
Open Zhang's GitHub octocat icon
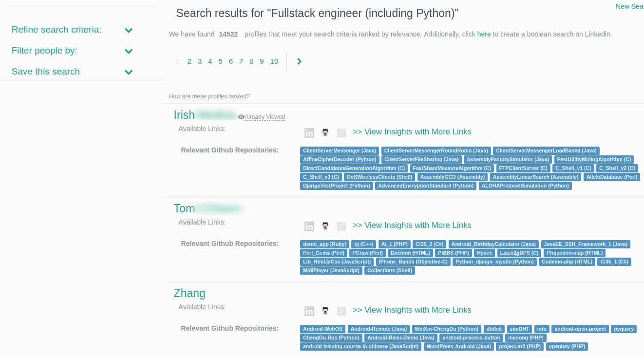(x=325, y=311)
